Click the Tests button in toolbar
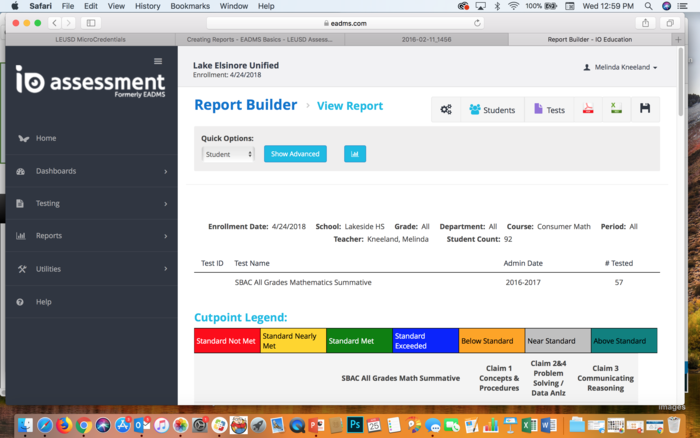The height and width of the screenshot is (438, 700). point(549,109)
